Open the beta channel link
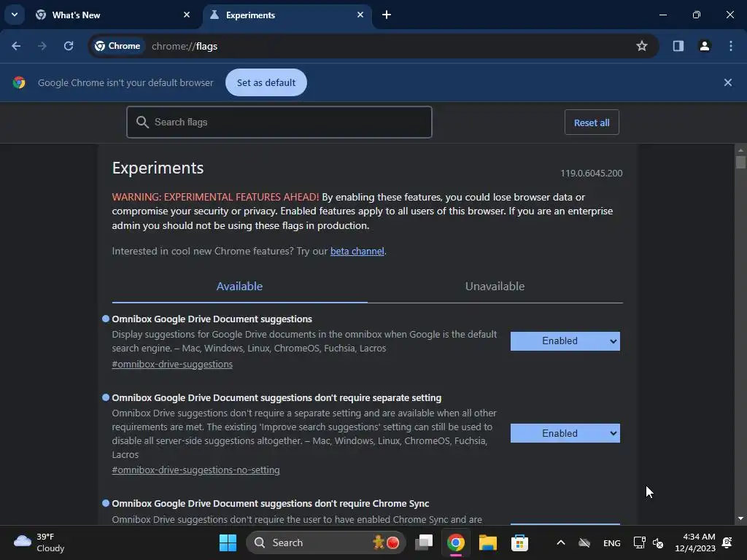The width and height of the screenshot is (747, 560). (x=357, y=251)
